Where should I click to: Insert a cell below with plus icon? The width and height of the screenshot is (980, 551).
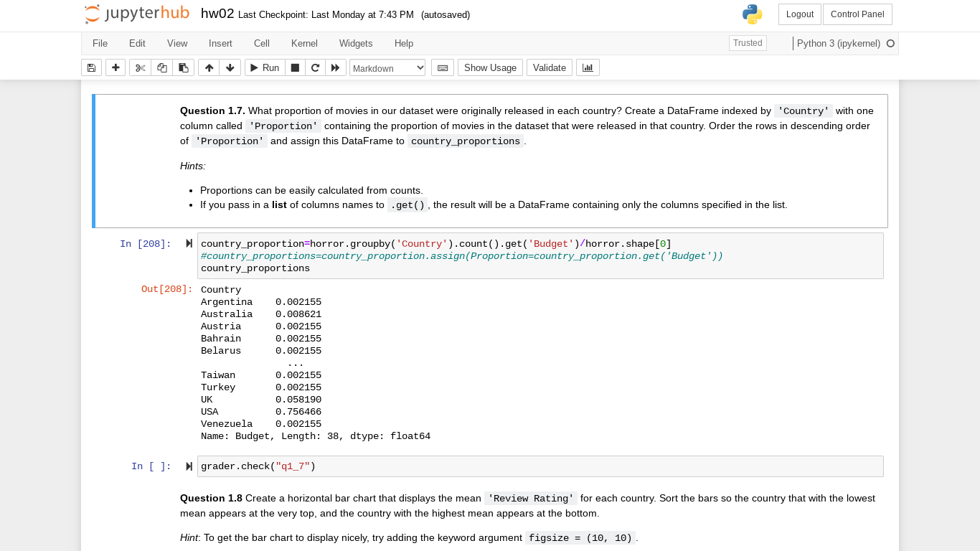[116, 67]
